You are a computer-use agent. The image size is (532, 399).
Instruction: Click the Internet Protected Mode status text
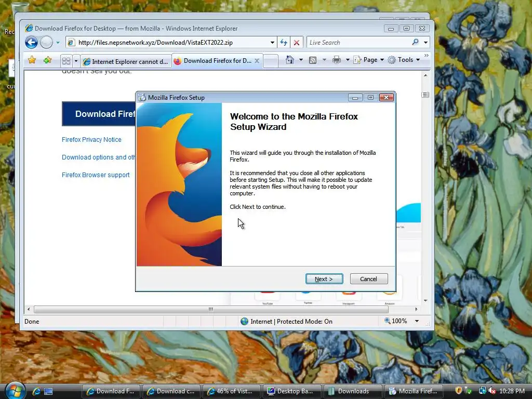point(291,321)
